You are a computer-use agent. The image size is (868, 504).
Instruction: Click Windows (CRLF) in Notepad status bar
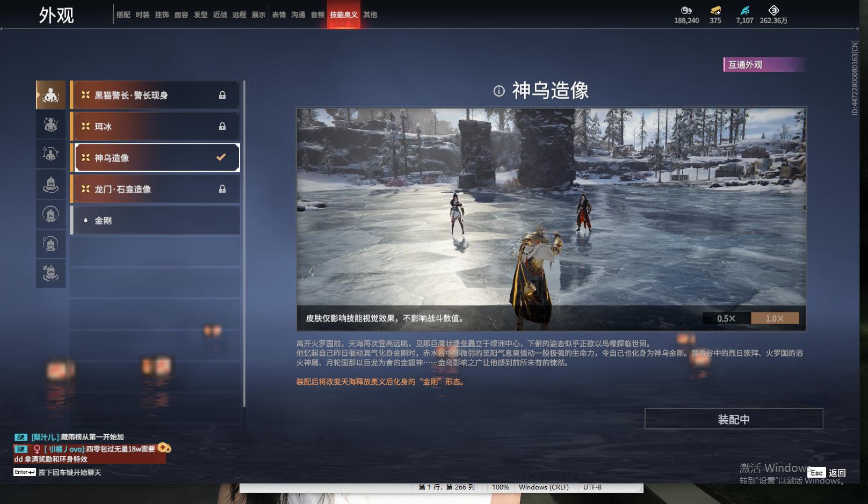click(x=544, y=487)
